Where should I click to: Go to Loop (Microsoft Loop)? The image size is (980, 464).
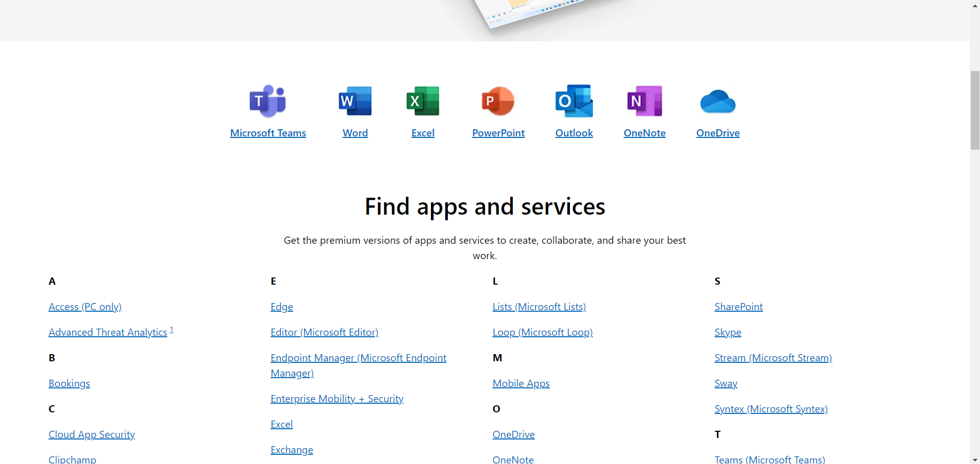tap(542, 332)
